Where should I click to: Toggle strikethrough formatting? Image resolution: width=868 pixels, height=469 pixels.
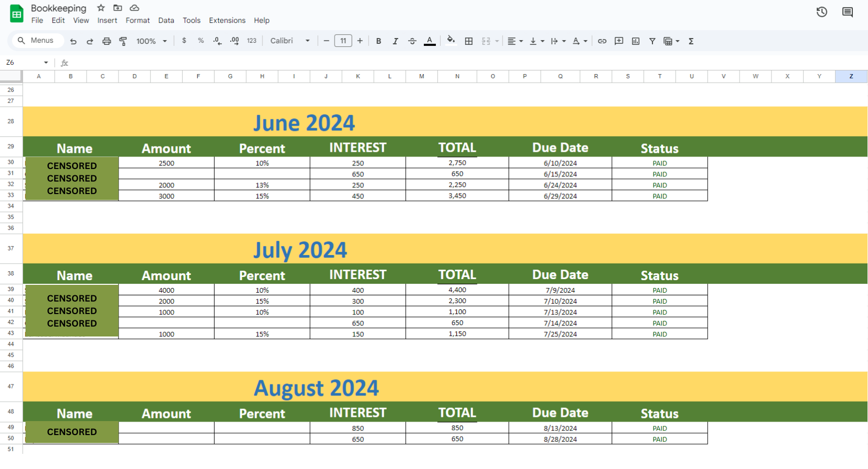click(412, 41)
